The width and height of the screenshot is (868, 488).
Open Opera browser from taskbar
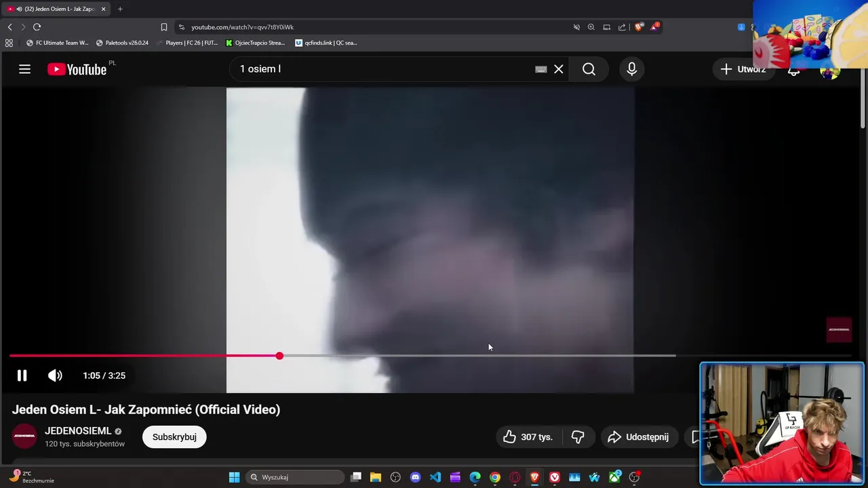[515, 477]
